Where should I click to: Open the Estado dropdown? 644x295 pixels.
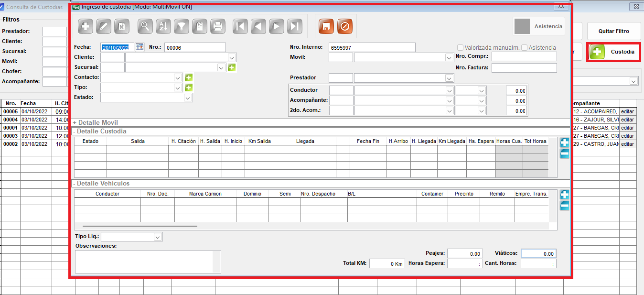(x=188, y=98)
